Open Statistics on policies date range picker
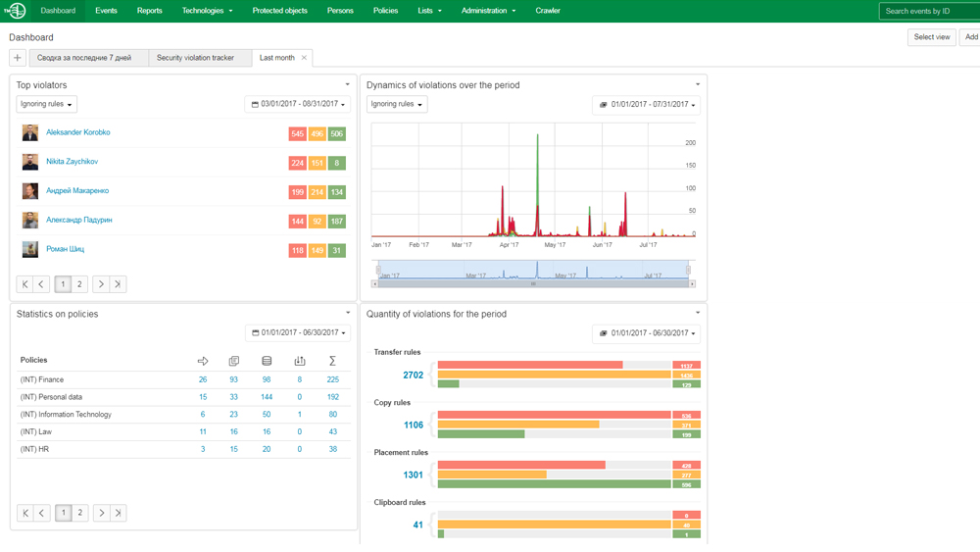 coord(298,332)
